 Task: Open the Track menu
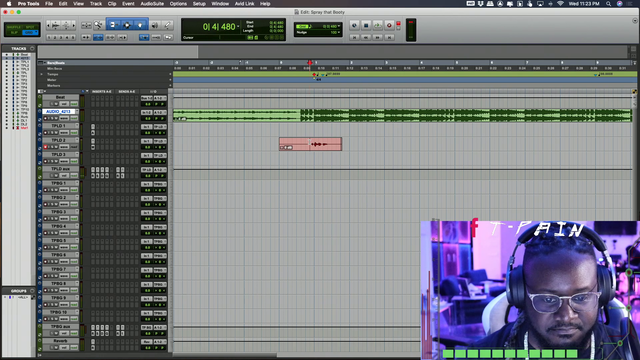click(96, 4)
